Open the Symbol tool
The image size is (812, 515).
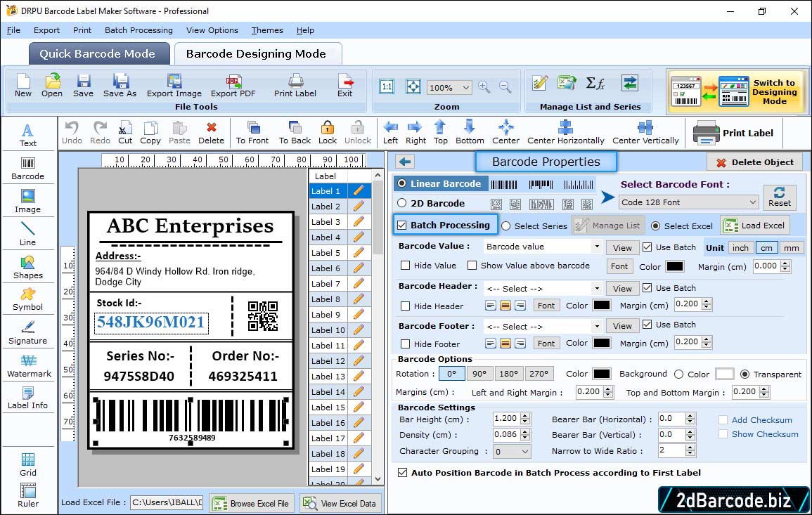pos(28,300)
